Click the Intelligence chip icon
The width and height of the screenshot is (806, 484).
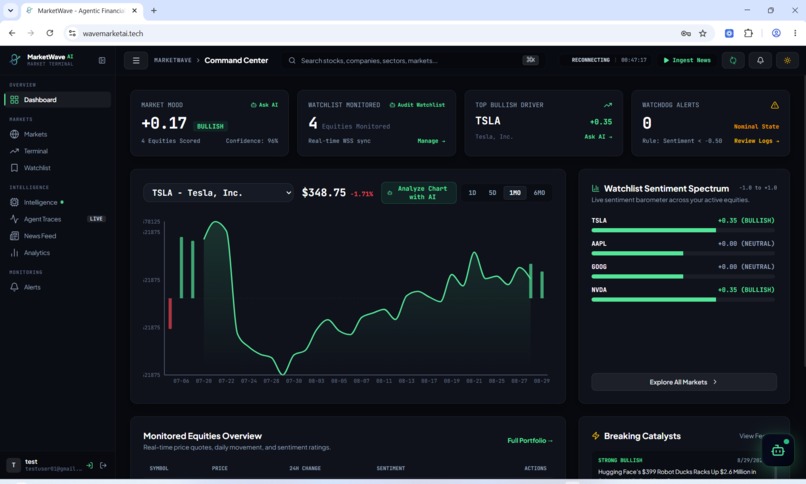click(14, 202)
